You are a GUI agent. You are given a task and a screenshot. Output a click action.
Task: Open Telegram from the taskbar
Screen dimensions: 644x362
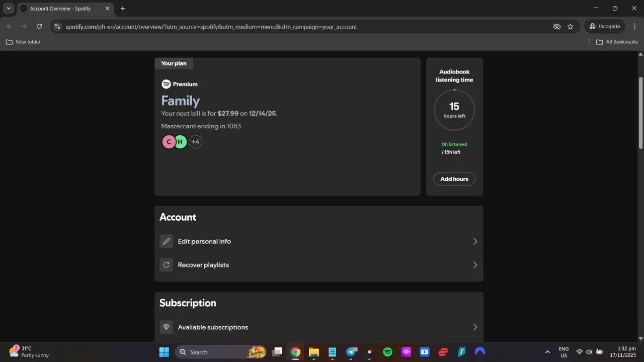pyautogui.click(x=351, y=352)
